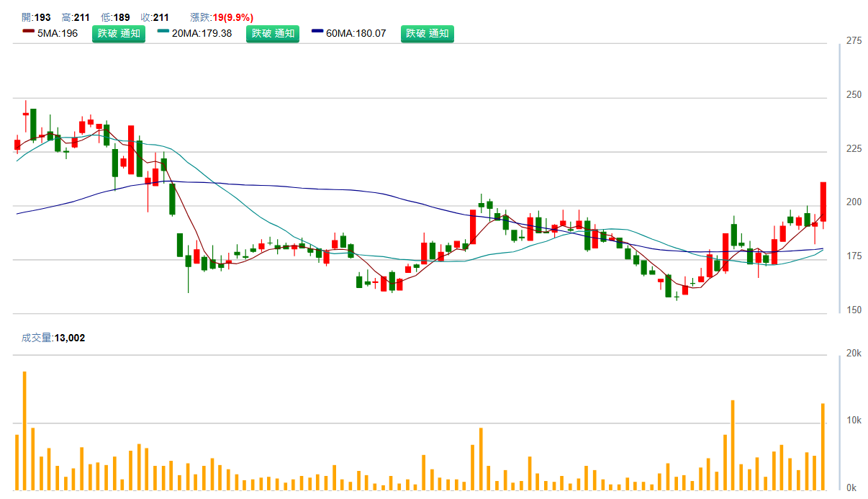Click the 20MA 跌破 通知 button
The image size is (868, 499).
click(x=273, y=33)
